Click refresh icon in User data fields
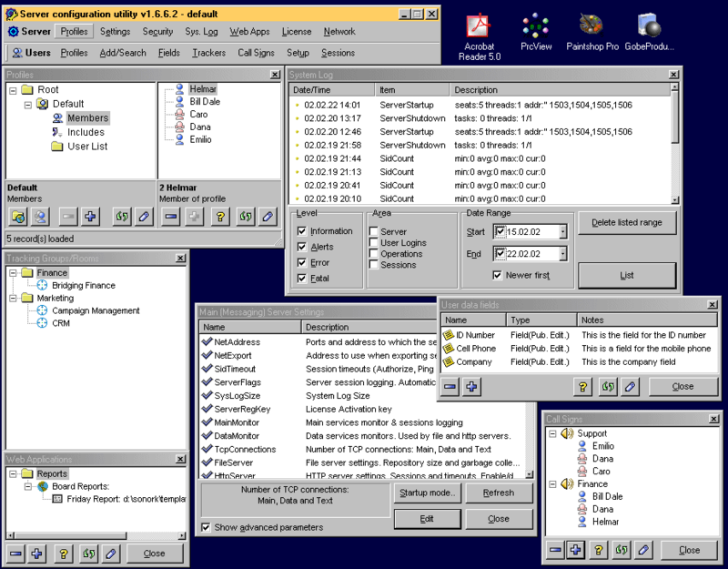728x569 pixels. click(x=608, y=386)
